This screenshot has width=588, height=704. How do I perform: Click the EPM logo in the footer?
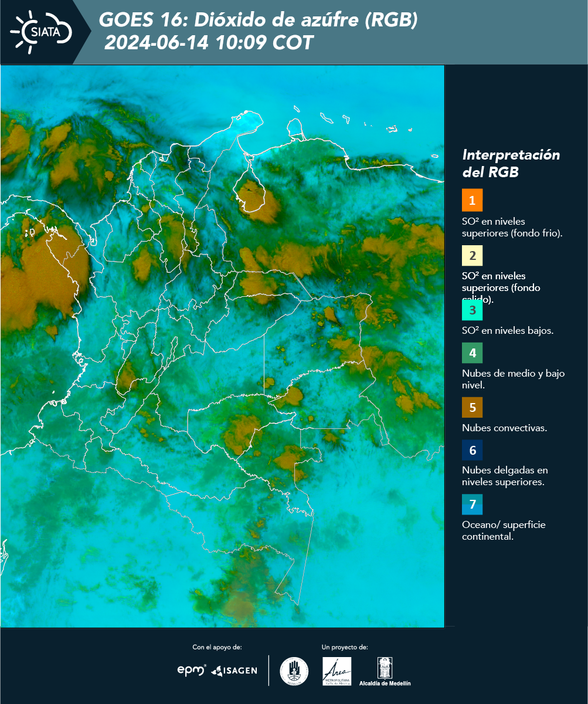pyautogui.click(x=192, y=670)
